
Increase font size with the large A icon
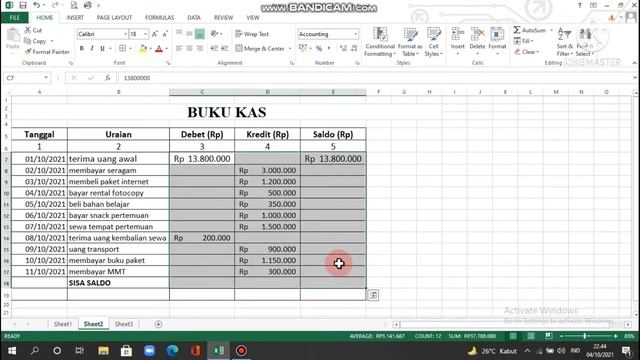point(155,34)
